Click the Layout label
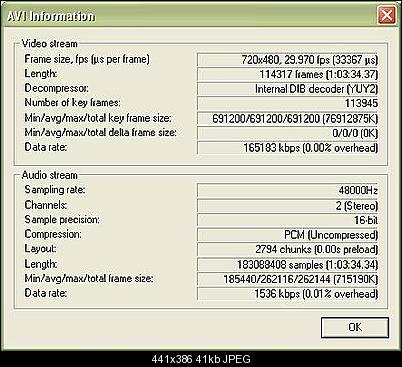Image resolution: width=402 pixels, height=367 pixels. coord(40,249)
